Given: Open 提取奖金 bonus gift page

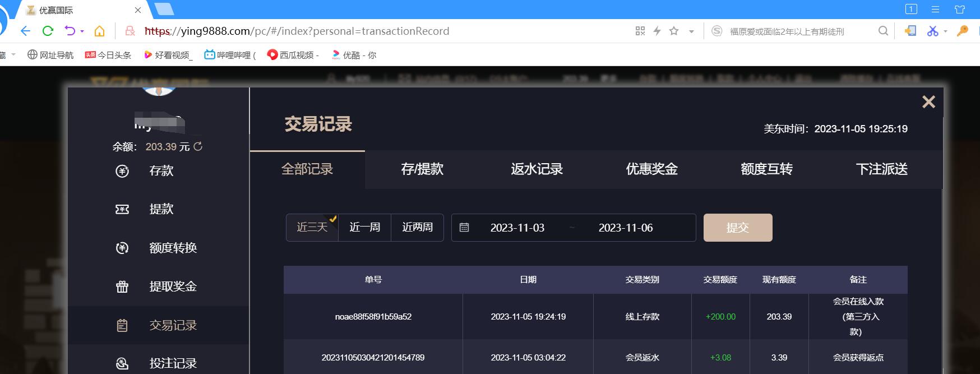Looking at the screenshot, I should click(x=173, y=287).
